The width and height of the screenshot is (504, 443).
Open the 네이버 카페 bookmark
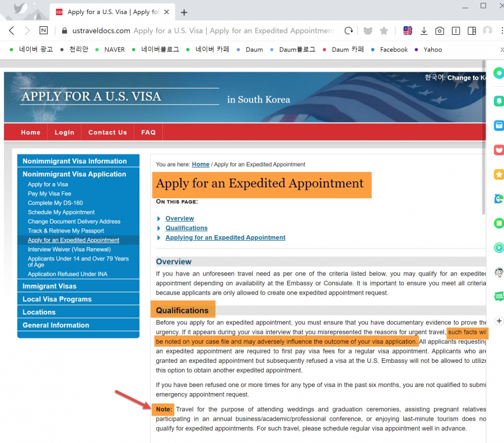pyautogui.click(x=208, y=49)
